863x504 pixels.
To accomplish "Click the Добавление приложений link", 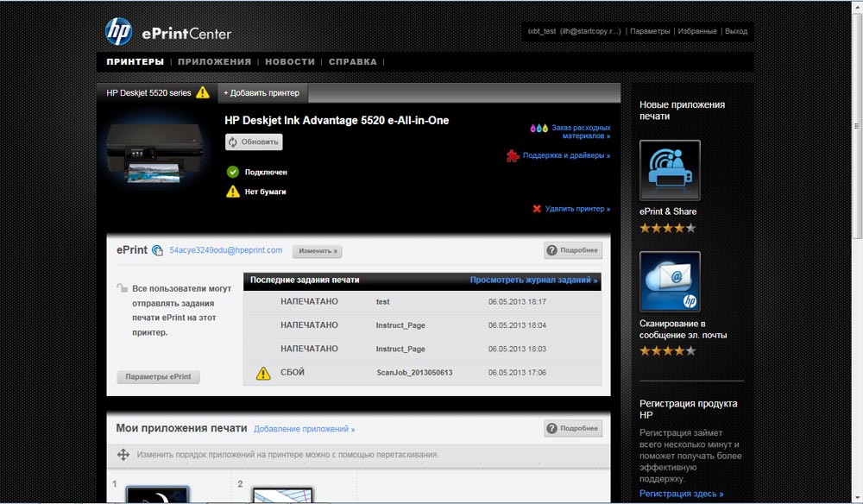I will pos(305,429).
